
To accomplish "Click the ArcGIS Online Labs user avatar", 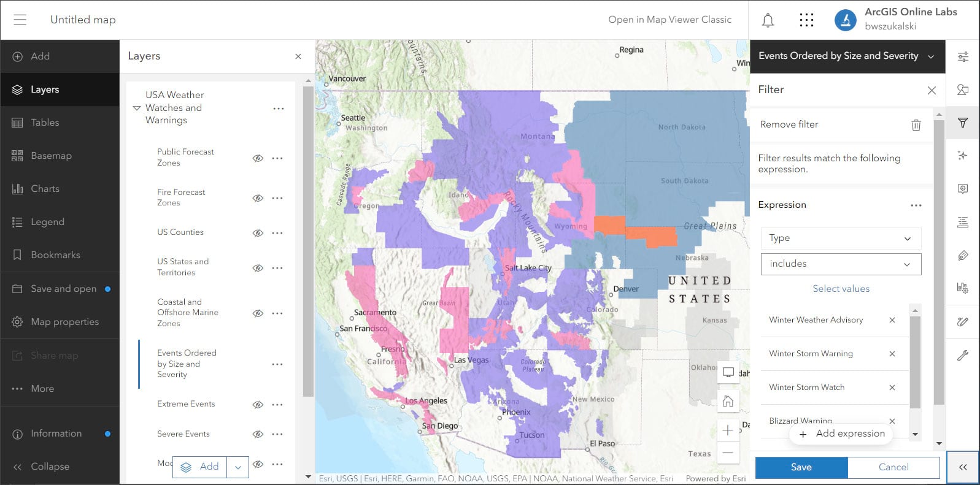I will coord(845,20).
